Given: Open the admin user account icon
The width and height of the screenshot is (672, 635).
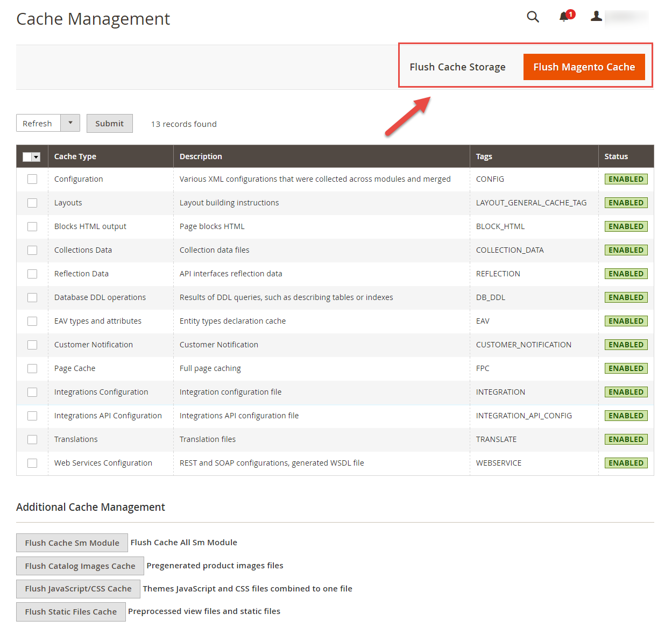Looking at the screenshot, I should click(596, 17).
